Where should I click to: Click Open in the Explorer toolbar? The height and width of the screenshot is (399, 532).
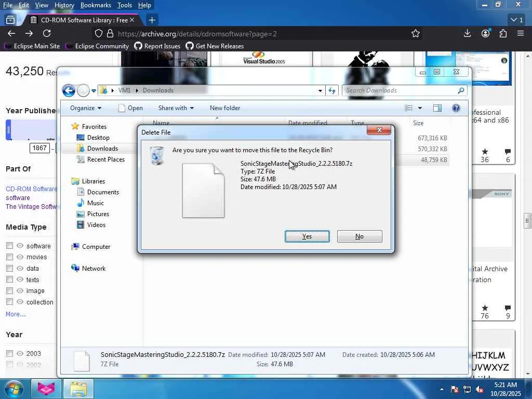pos(130,108)
